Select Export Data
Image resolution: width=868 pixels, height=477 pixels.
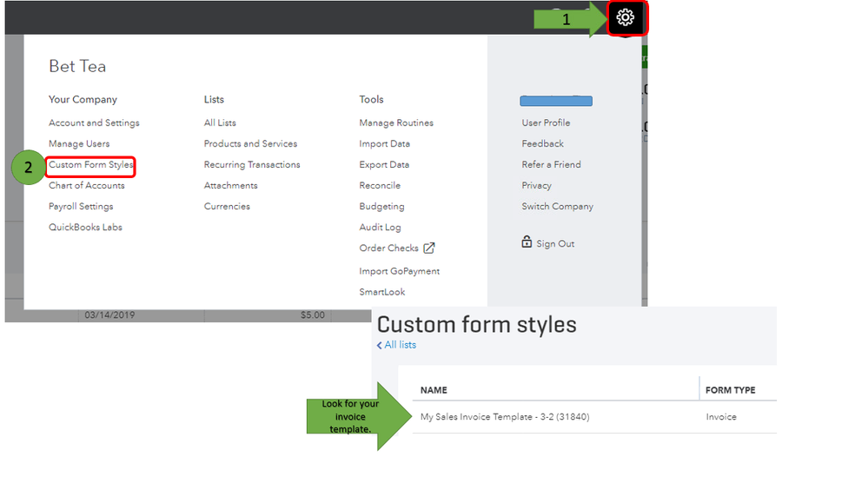pyautogui.click(x=384, y=165)
